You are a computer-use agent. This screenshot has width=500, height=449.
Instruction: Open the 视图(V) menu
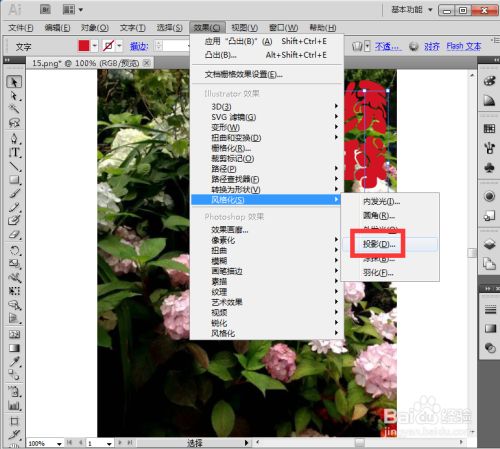pyautogui.click(x=244, y=28)
